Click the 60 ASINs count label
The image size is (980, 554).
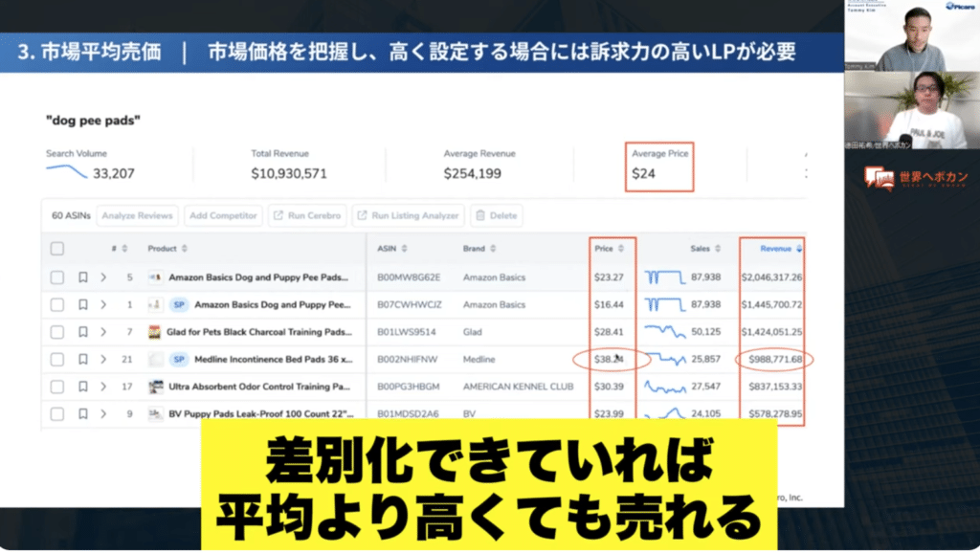pyautogui.click(x=71, y=215)
